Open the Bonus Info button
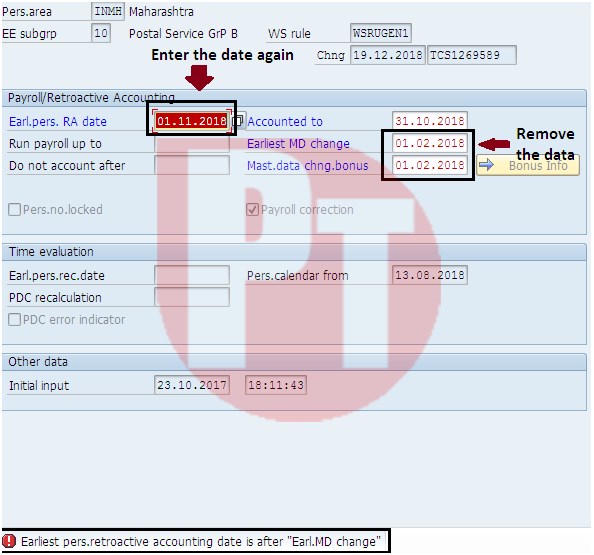The height and width of the screenshot is (555, 594). (528, 166)
